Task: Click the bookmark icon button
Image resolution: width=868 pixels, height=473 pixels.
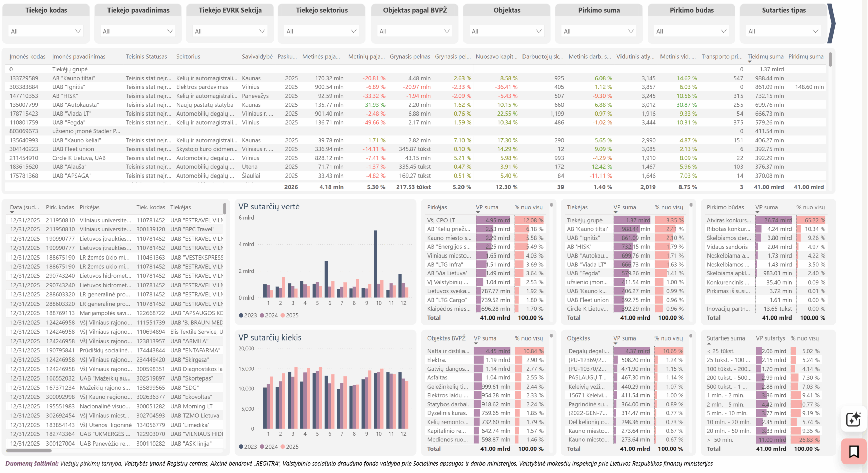Action: 853,451
